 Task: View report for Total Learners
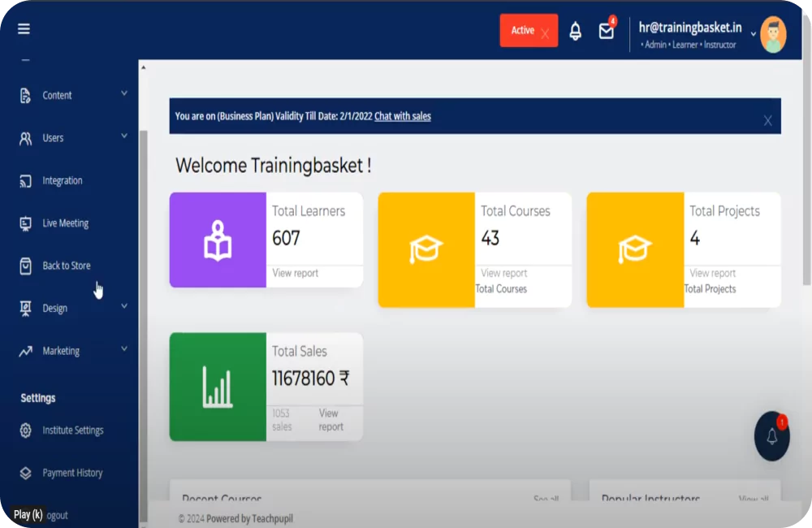296,273
